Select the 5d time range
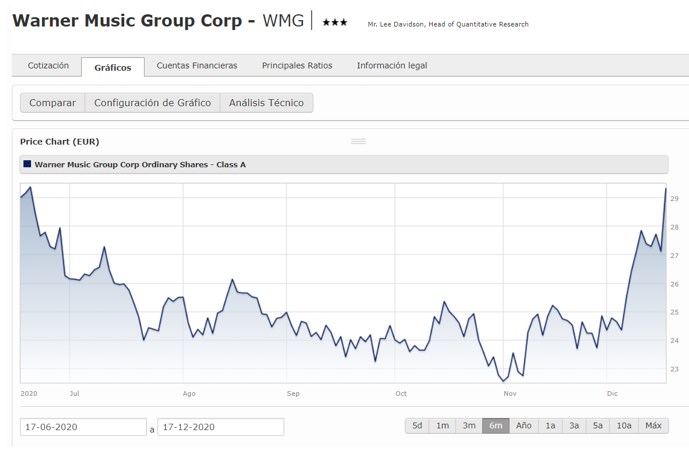This screenshot has width=689, height=451. [417, 426]
